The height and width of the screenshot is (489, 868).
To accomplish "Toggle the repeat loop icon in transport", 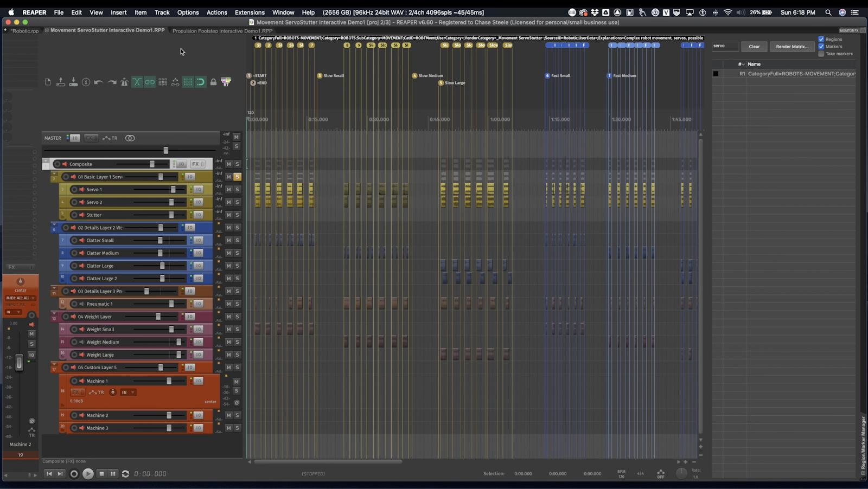I will (x=125, y=474).
